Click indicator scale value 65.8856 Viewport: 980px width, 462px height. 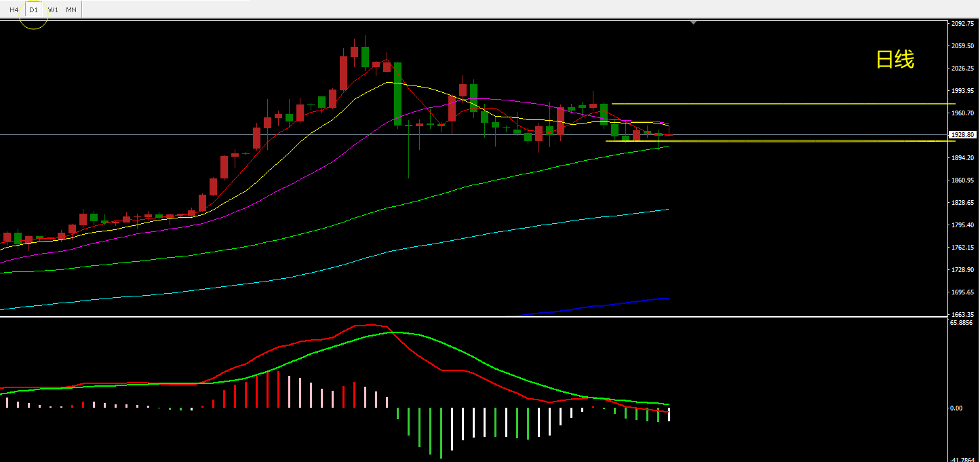pos(962,322)
